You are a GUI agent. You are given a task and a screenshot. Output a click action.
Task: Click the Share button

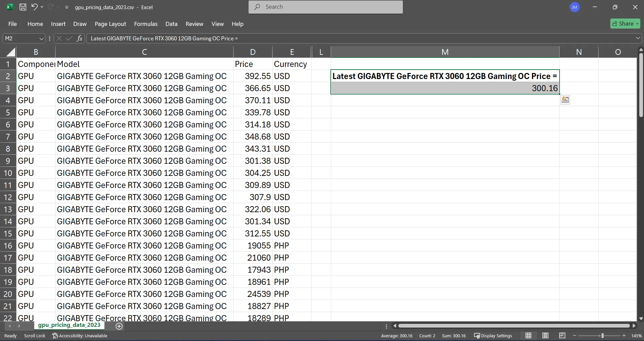625,24
